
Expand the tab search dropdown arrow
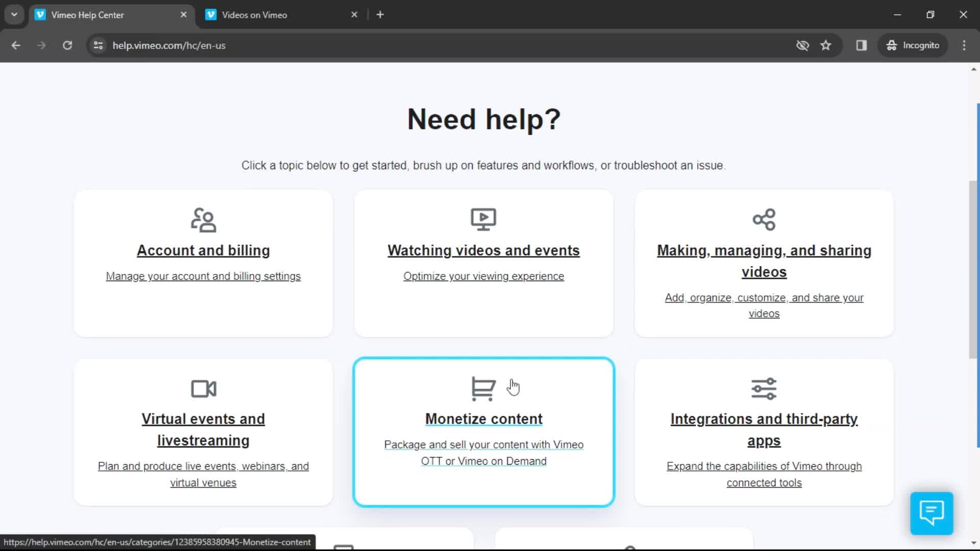point(14,15)
